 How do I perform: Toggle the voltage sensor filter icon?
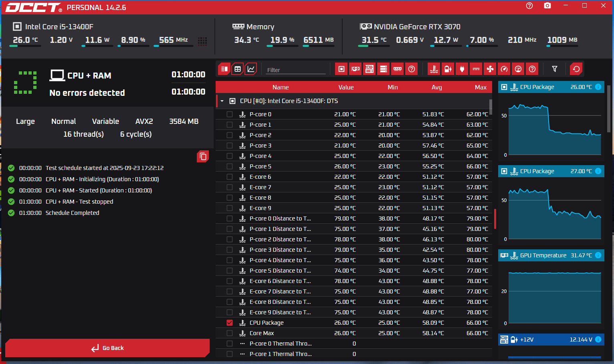click(476, 69)
